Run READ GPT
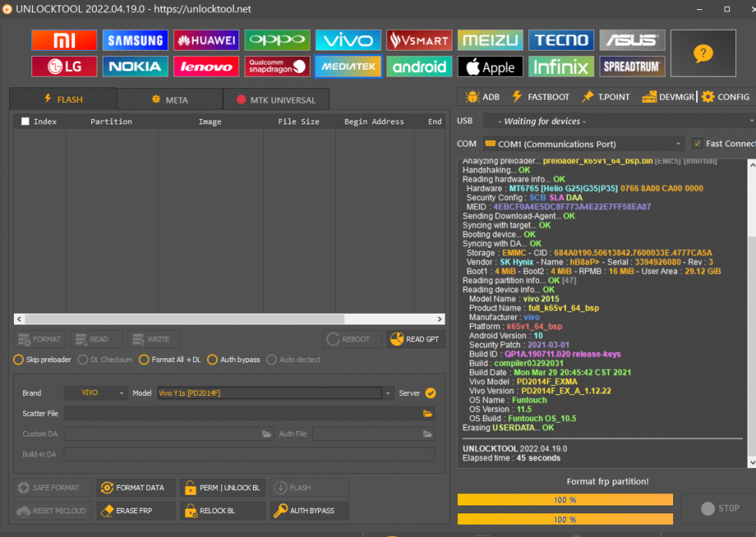Screen dimensions: 756x537 416,339
